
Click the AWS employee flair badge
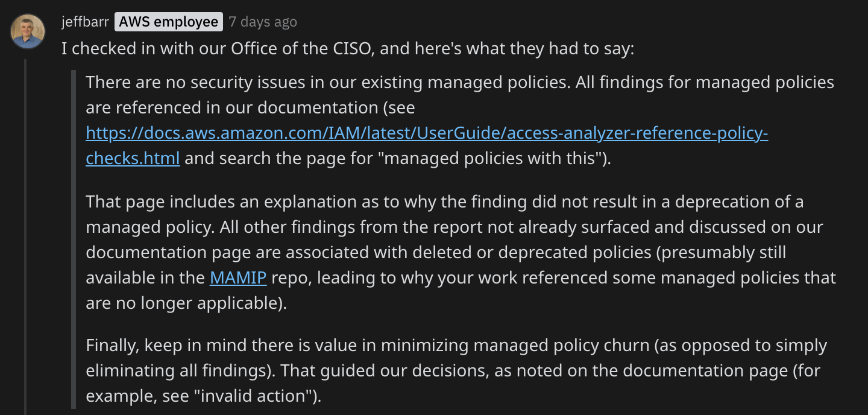(x=169, y=22)
